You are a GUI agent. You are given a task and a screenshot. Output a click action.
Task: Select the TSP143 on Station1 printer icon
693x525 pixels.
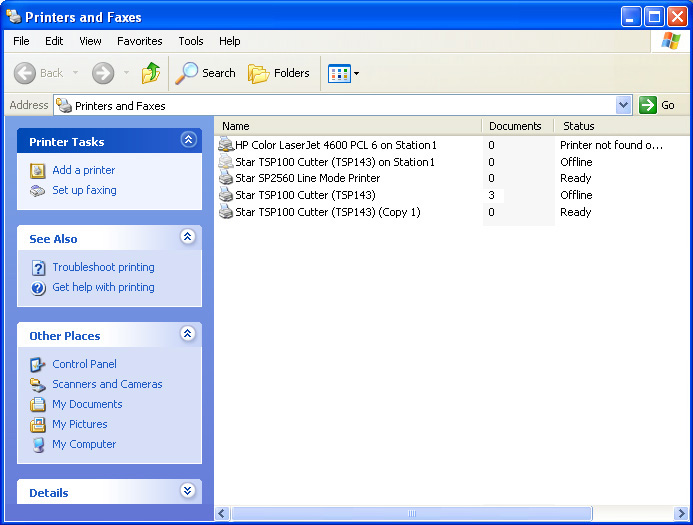(226, 161)
